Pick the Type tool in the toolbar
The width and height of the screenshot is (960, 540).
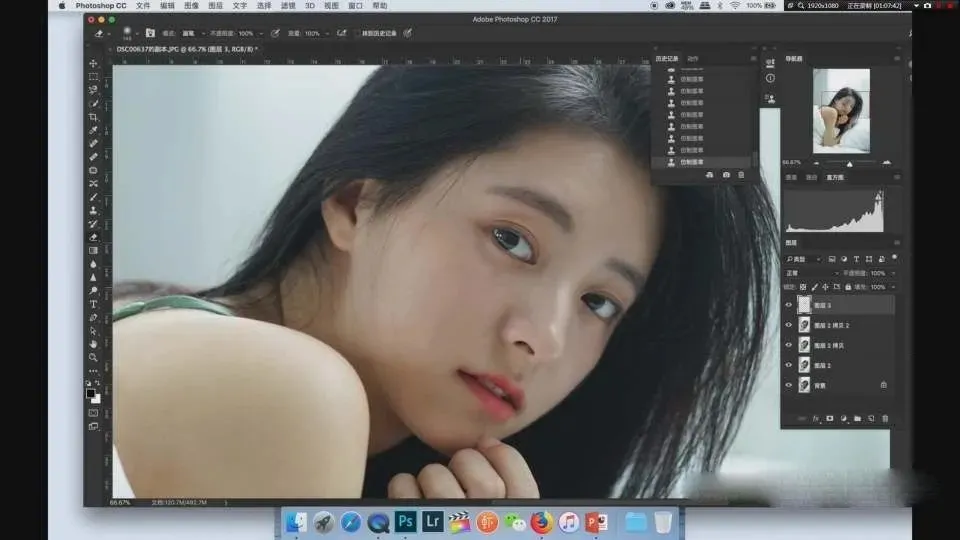coord(94,304)
